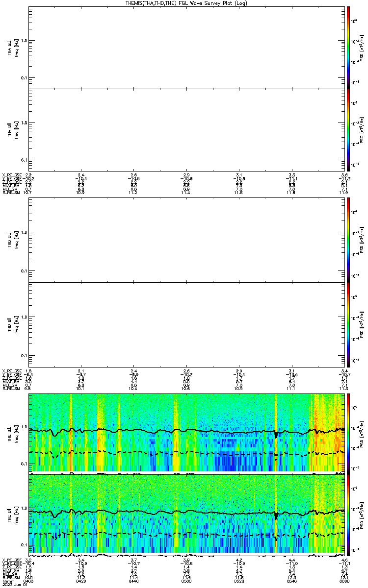
Task: Click the "0500" time tick label
Action: [x=186, y=581]
